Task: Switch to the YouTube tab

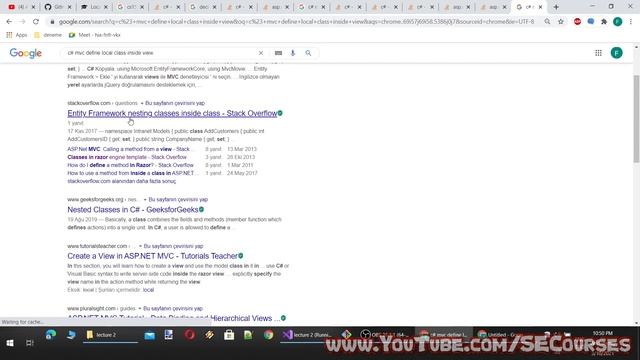Action: tap(19, 7)
